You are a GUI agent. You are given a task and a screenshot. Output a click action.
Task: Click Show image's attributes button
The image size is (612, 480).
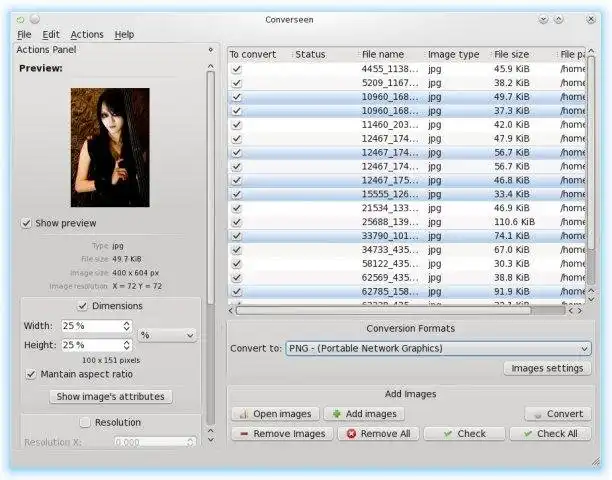[x=111, y=396]
